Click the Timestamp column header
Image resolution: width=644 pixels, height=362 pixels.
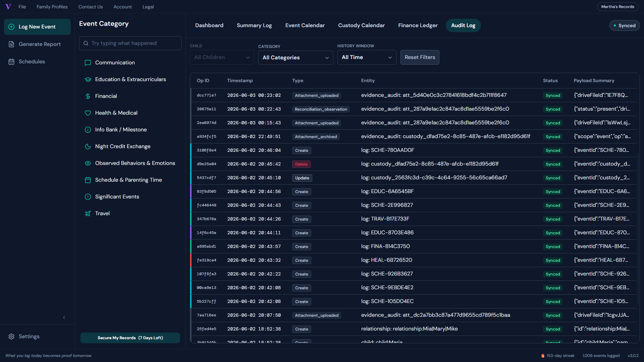[x=240, y=81]
